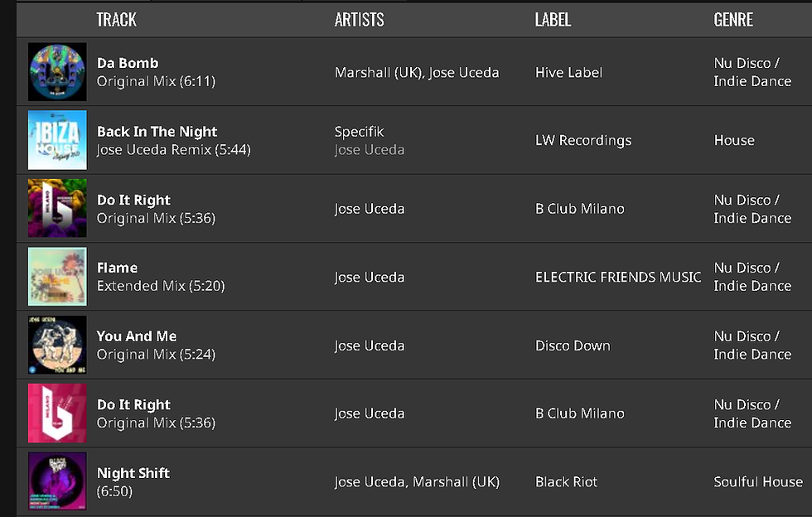This screenshot has width=812, height=517.
Task: Open the Da Bomb album artwork
Action: pos(57,72)
